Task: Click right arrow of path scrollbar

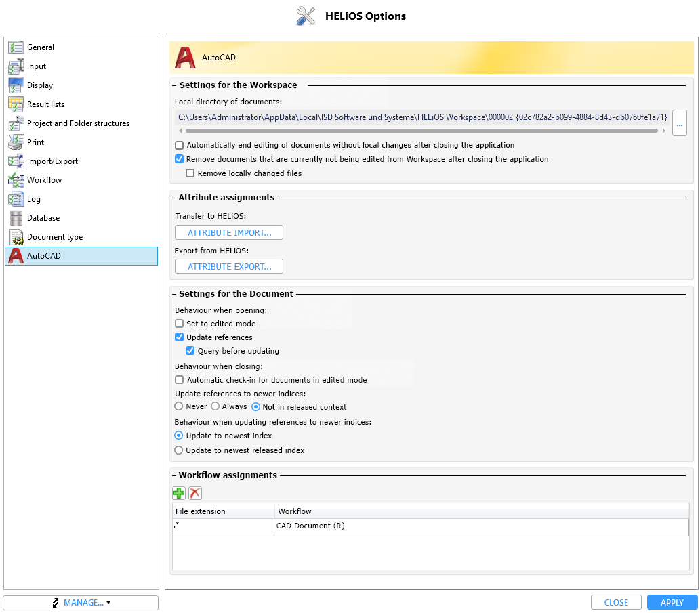Action: pos(664,131)
